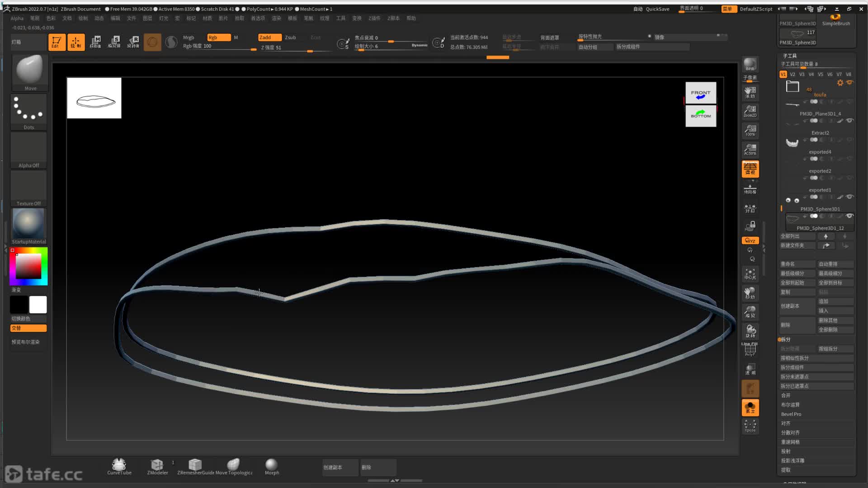Toggle the XYZ rotation mode button
868x488 pixels.
[750, 240]
